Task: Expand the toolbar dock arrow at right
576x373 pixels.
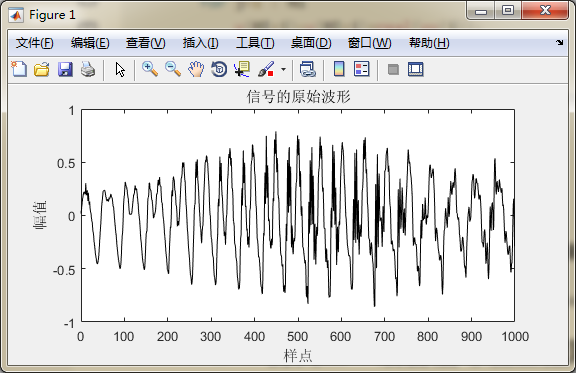Action: point(559,43)
